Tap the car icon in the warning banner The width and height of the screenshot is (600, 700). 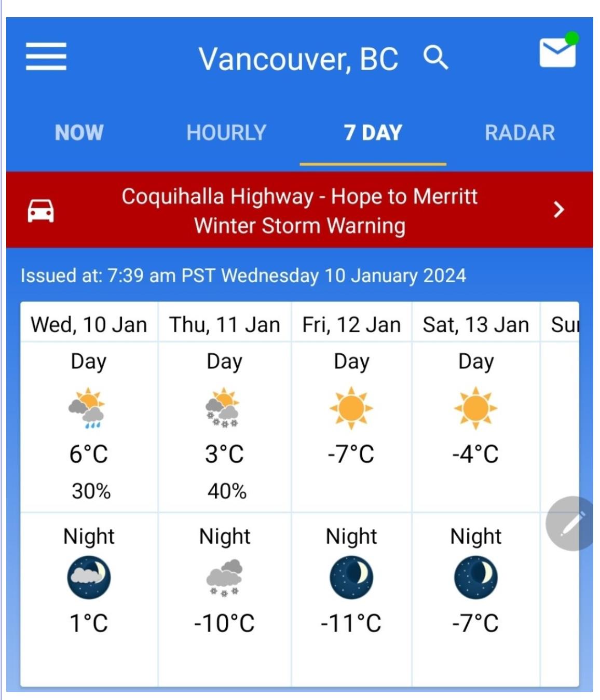(x=40, y=211)
